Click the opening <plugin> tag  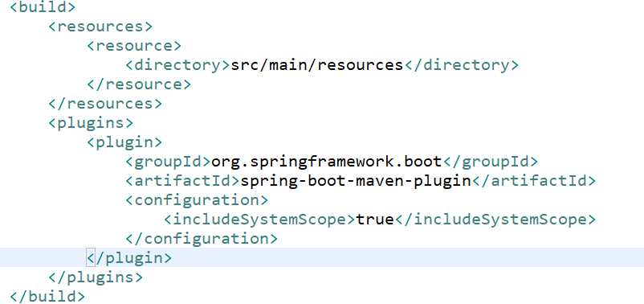coord(124,142)
